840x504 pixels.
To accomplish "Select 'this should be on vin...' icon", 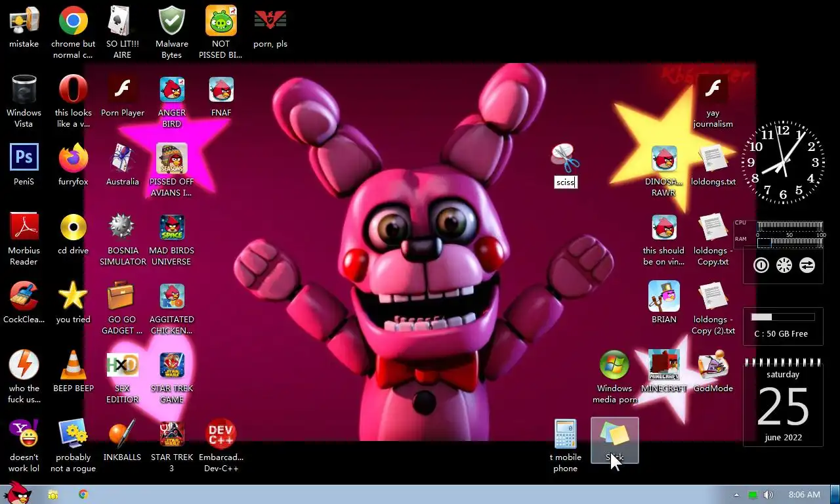I will (x=664, y=227).
